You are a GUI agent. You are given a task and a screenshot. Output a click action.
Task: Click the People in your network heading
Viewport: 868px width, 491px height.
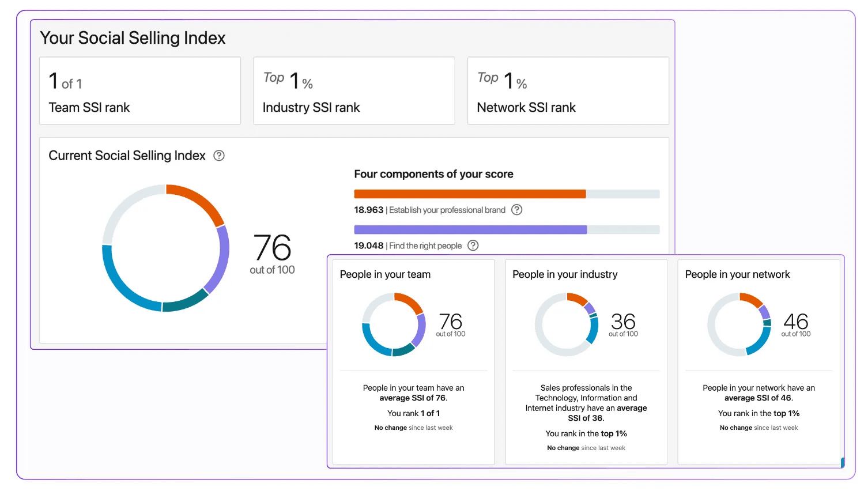(737, 274)
